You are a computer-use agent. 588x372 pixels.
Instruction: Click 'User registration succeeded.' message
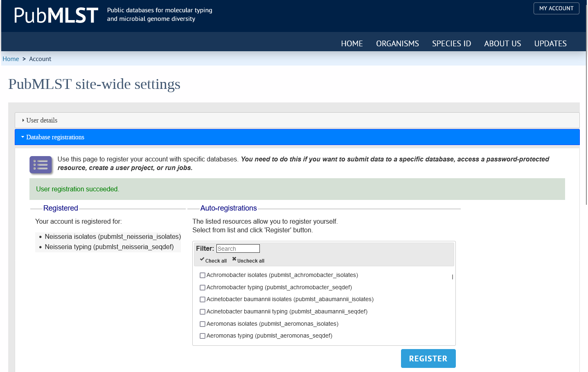78,189
